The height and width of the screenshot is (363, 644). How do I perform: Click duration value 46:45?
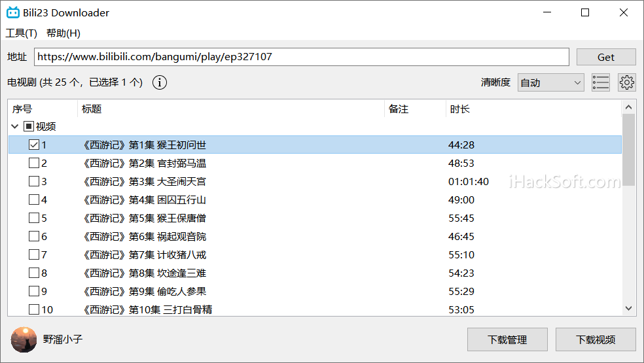461,237
